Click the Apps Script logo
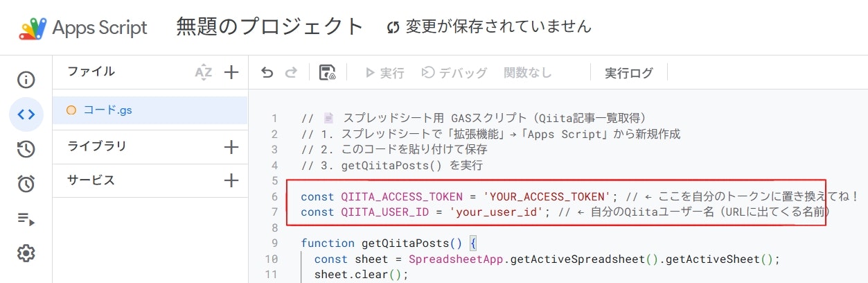Viewport: 868px width, 283px height. [33, 28]
